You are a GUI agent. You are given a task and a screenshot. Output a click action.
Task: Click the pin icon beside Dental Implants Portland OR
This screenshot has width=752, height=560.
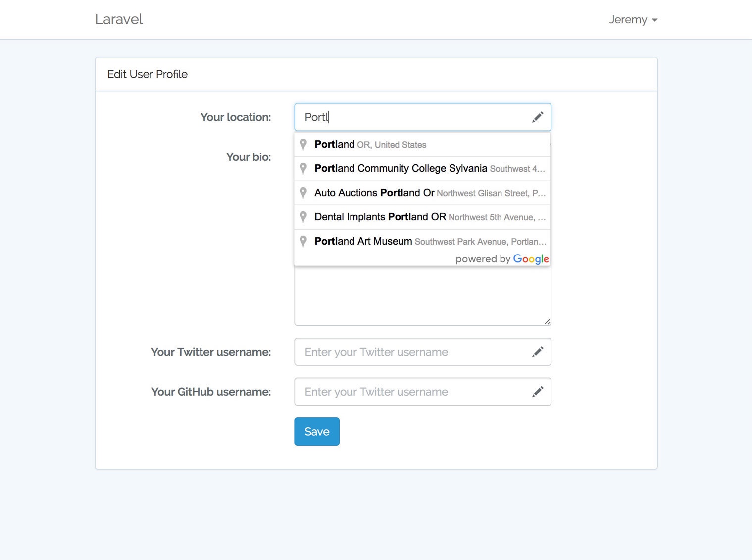point(303,217)
